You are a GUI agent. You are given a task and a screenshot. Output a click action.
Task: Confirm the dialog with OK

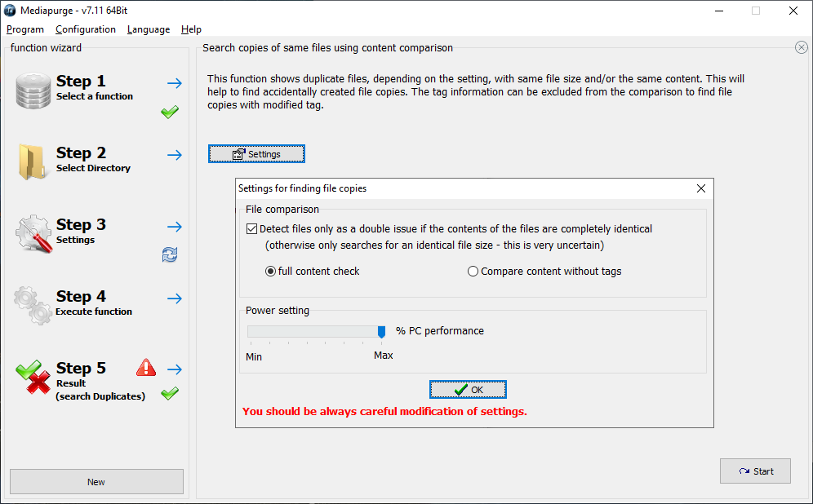pos(468,390)
